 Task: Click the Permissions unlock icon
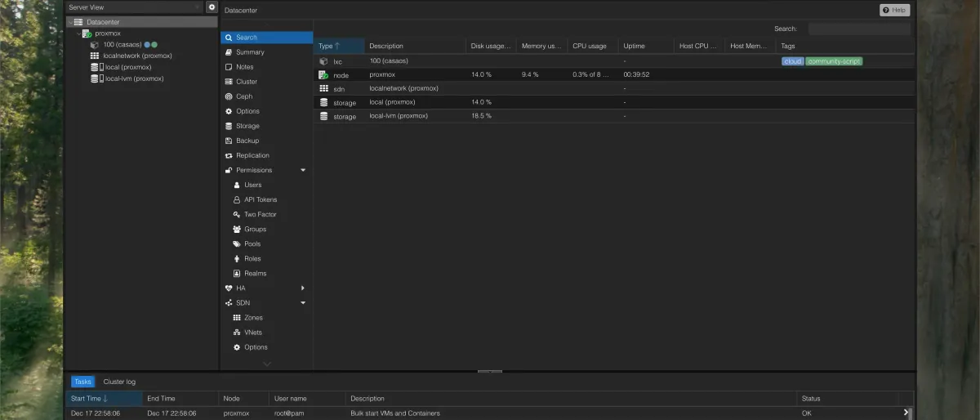[229, 170]
